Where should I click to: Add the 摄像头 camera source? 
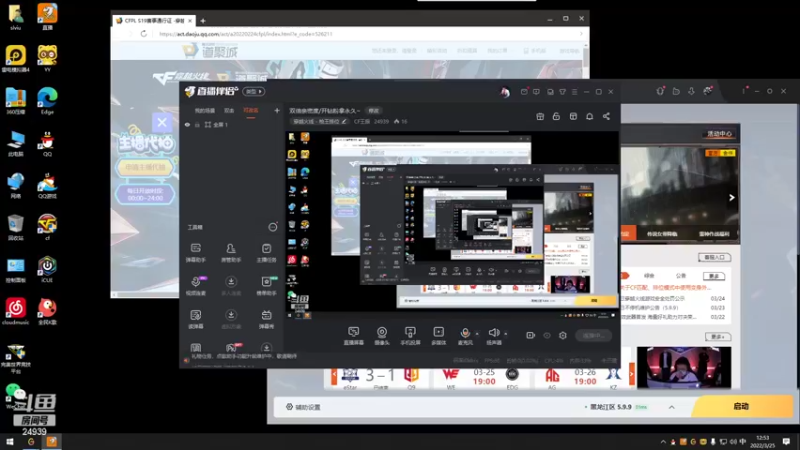click(382, 336)
